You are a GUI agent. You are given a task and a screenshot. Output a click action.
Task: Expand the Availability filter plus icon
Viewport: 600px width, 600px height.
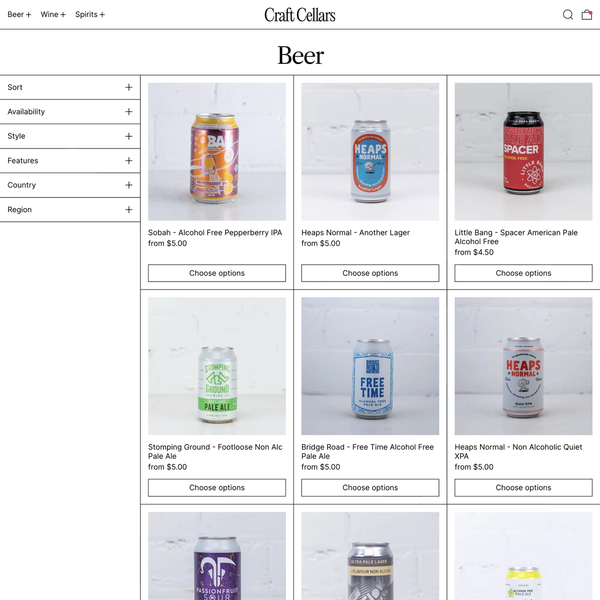129,112
